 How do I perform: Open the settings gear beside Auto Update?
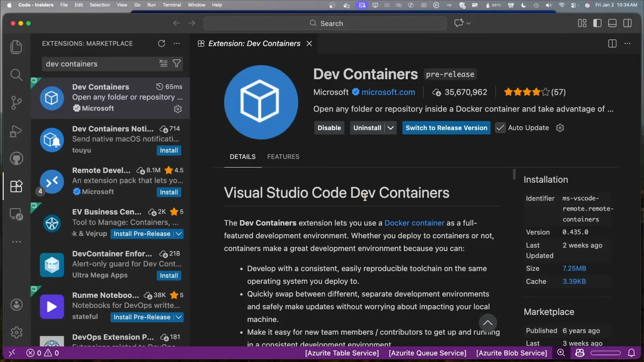tap(560, 128)
